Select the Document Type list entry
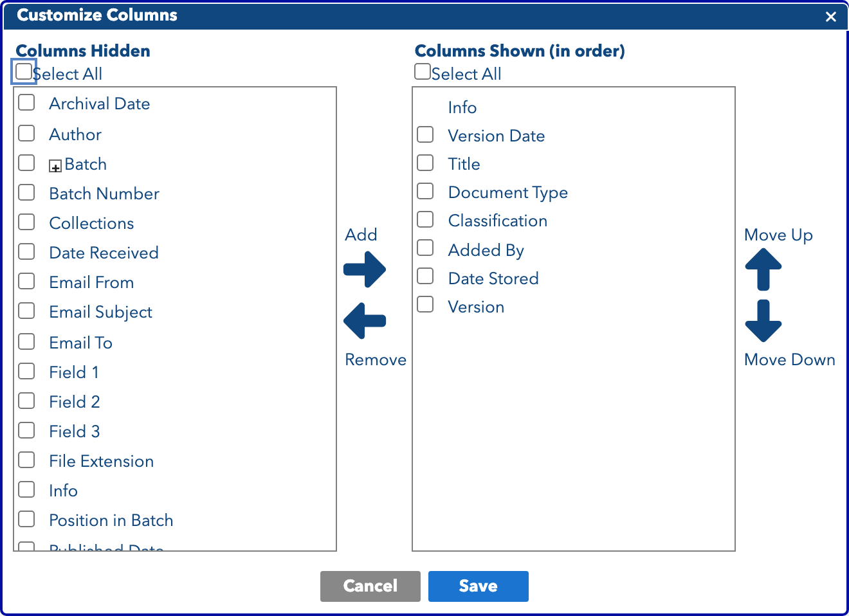The image size is (849, 616). point(508,192)
